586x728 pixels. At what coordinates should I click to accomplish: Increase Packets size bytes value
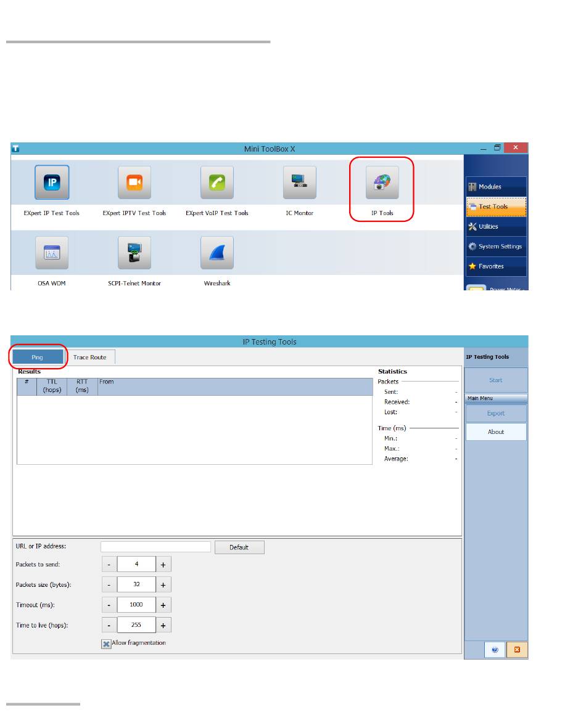coord(163,584)
